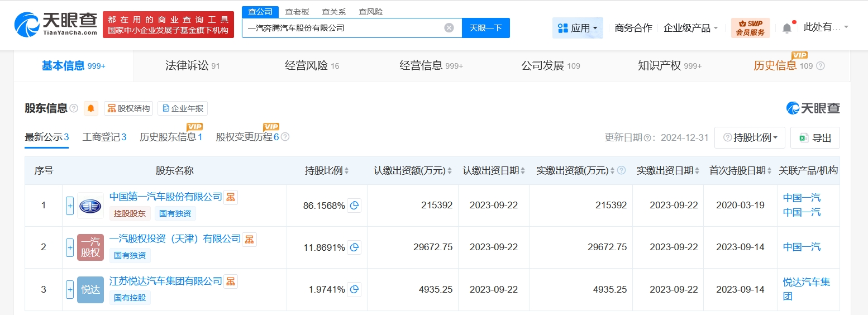Sort by 持股比例 column header
The image size is (868, 315).
pos(327,171)
